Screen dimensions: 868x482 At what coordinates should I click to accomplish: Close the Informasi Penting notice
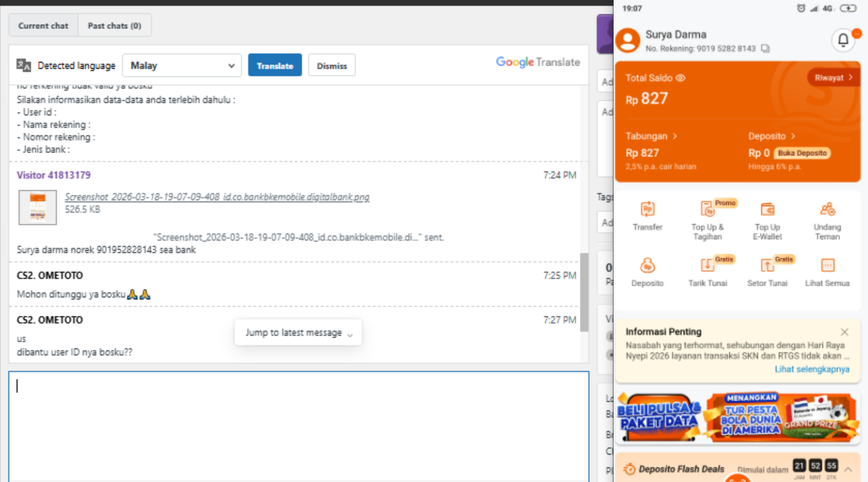point(845,332)
